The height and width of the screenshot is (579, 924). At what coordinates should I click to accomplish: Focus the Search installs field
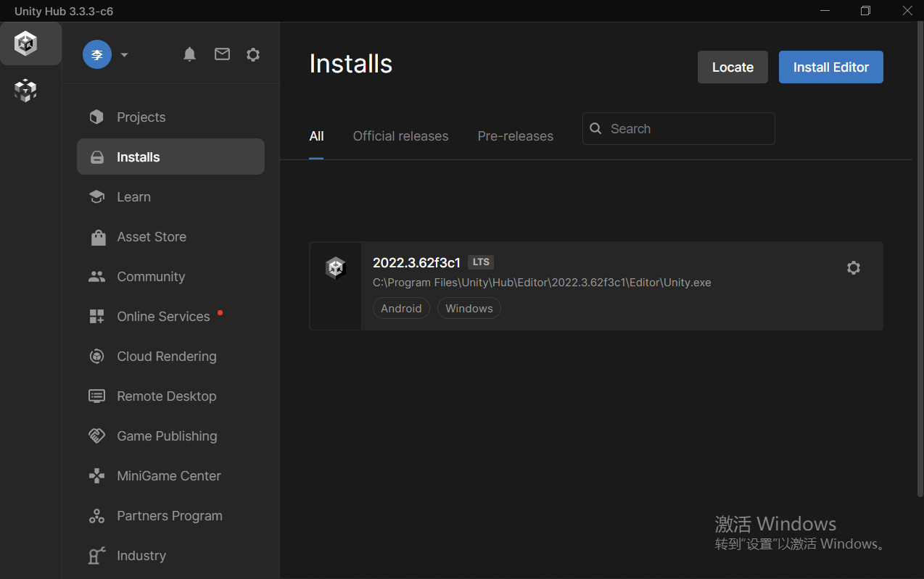pos(679,128)
